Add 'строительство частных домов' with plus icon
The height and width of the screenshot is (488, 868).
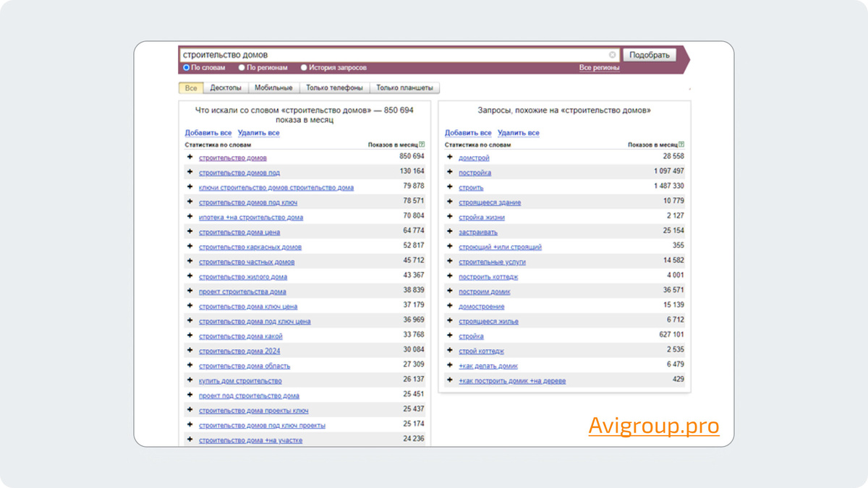tap(190, 261)
